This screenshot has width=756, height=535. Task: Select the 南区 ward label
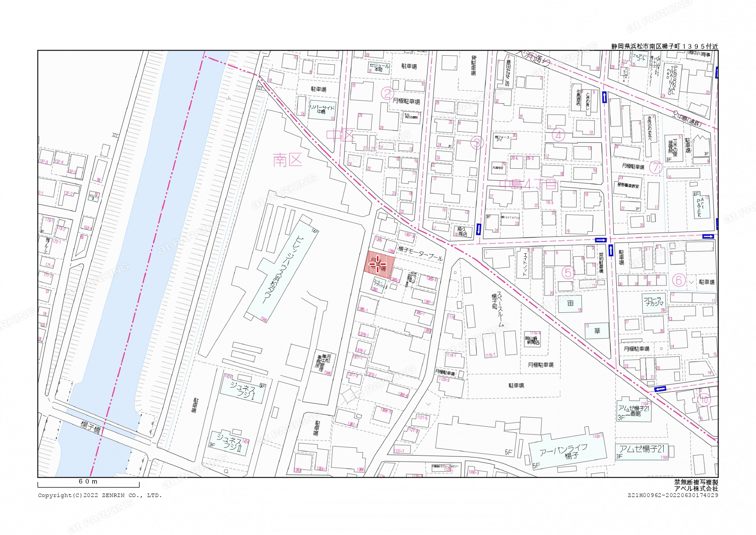(287, 161)
